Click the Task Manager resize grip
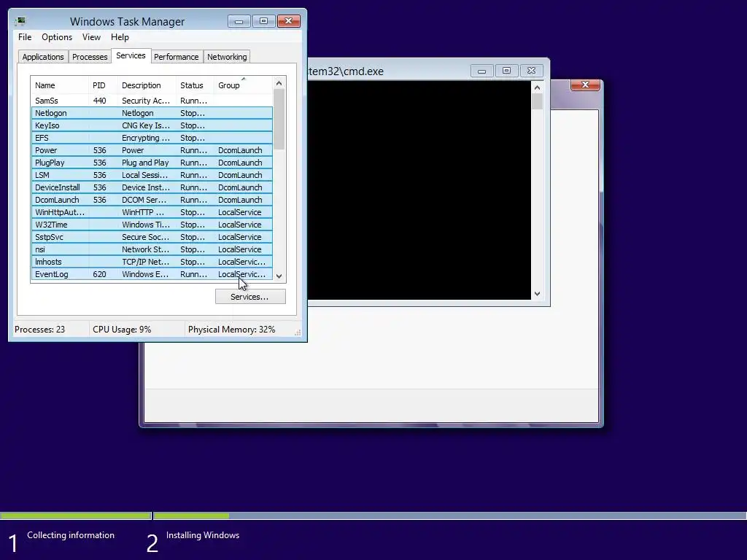 [298, 332]
